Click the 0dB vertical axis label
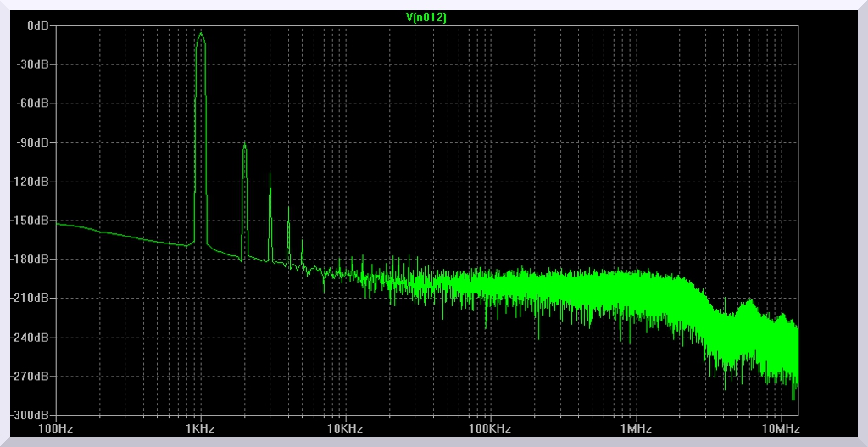 (x=38, y=25)
